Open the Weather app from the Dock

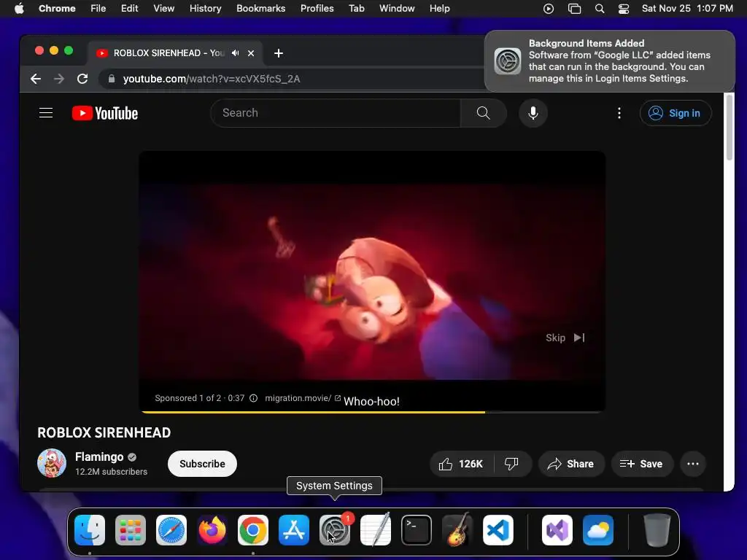[598, 530]
